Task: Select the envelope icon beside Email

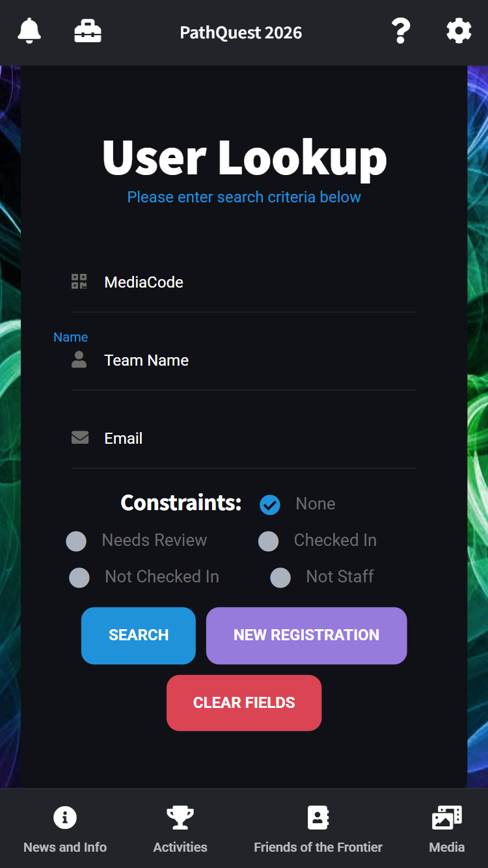Action: point(79,437)
